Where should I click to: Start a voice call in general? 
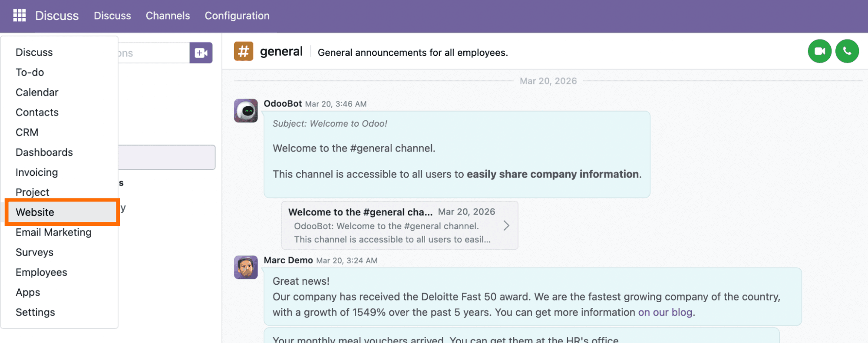click(847, 51)
